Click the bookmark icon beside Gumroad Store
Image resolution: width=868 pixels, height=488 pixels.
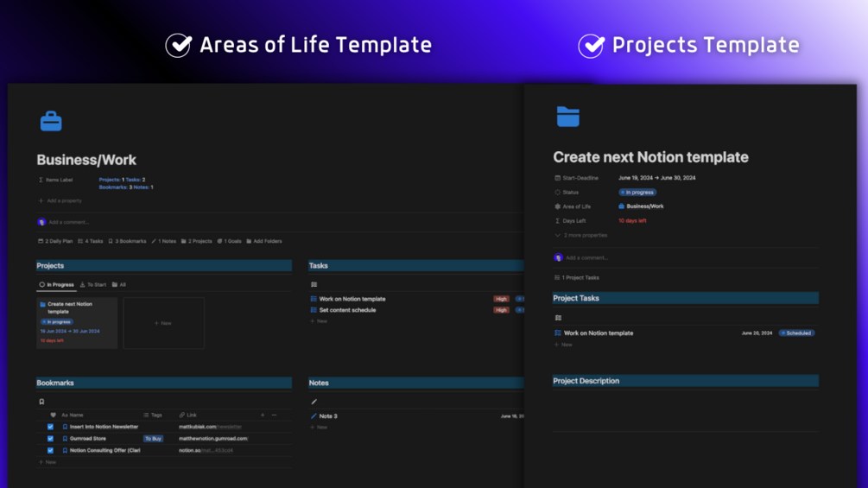pos(65,439)
